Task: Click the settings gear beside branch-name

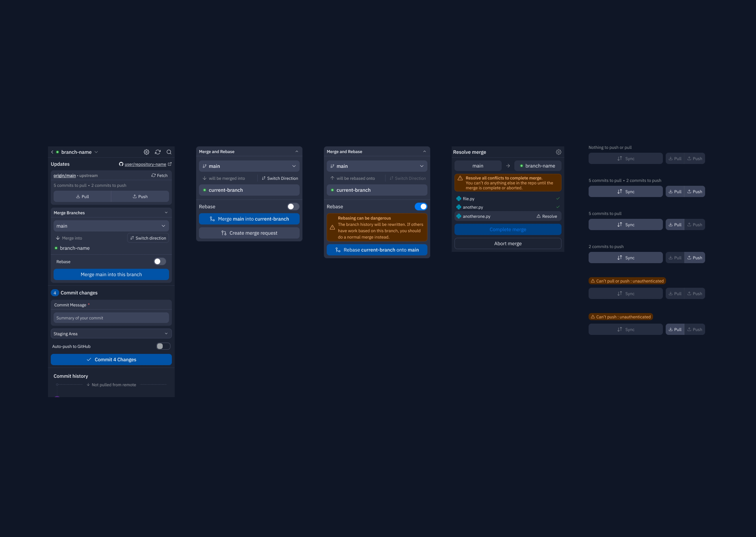Action: tap(146, 152)
